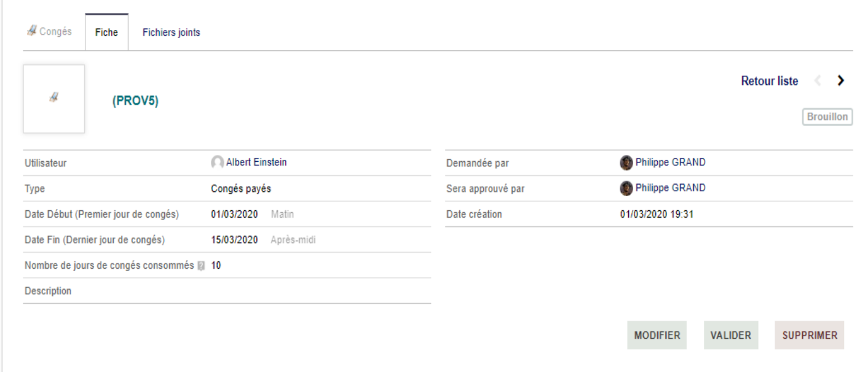Screen dimensions: 868x372
Task: Go to previous record arrow
Action: pos(818,81)
